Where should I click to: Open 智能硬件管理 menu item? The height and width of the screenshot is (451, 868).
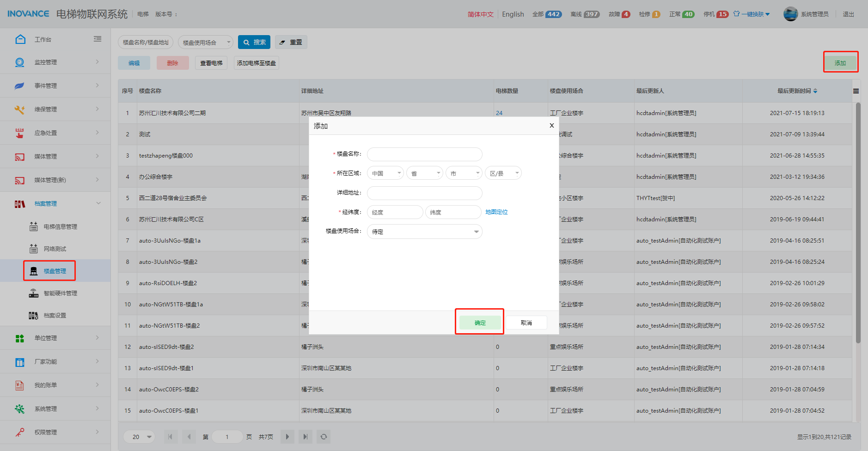[61, 293]
